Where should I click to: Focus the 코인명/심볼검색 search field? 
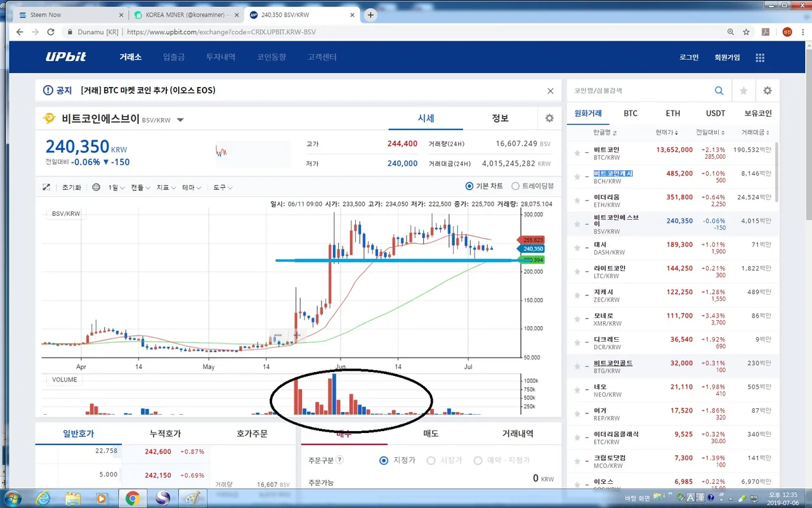click(639, 91)
